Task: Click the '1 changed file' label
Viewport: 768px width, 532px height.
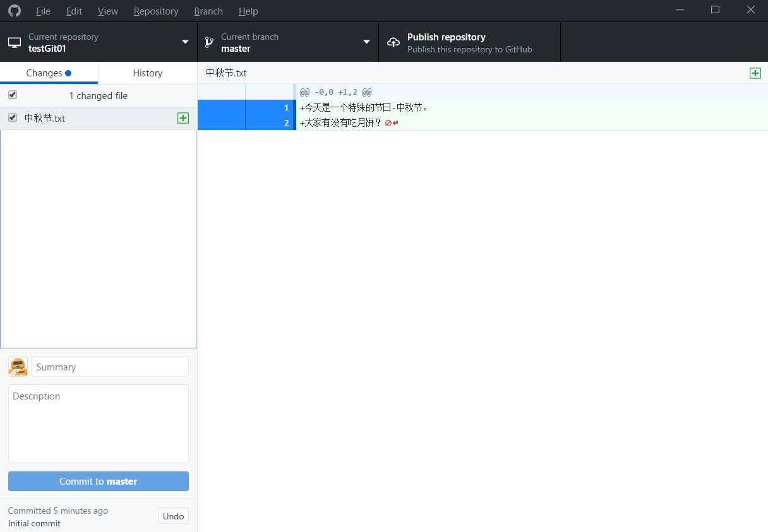Action: pyautogui.click(x=99, y=96)
